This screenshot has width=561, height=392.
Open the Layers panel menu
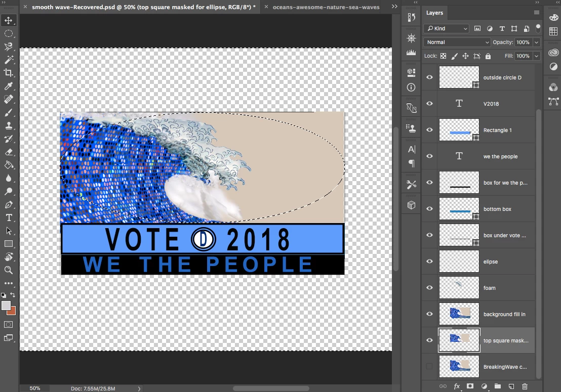click(x=537, y=13)
